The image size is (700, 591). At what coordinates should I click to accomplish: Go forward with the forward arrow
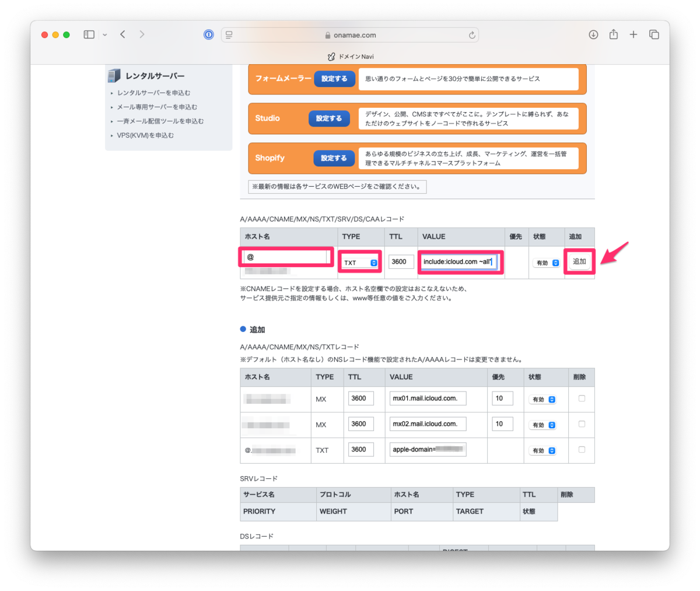coord(142,34)
